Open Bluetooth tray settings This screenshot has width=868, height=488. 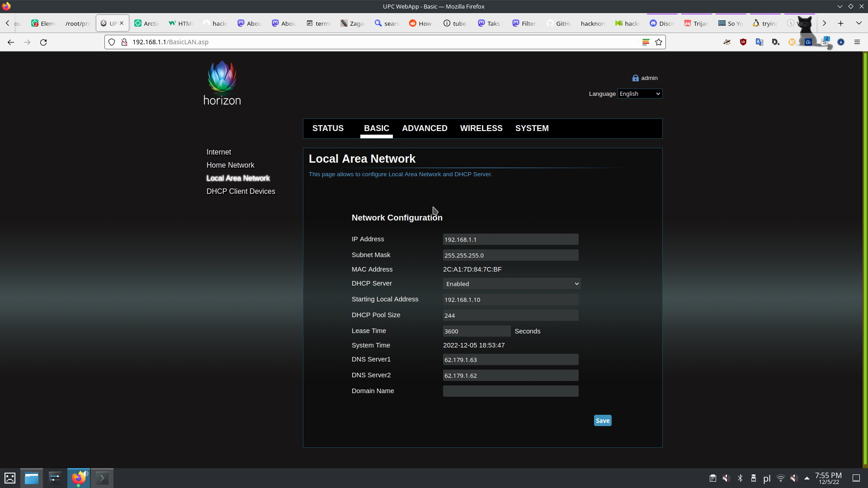click(740, 478)
